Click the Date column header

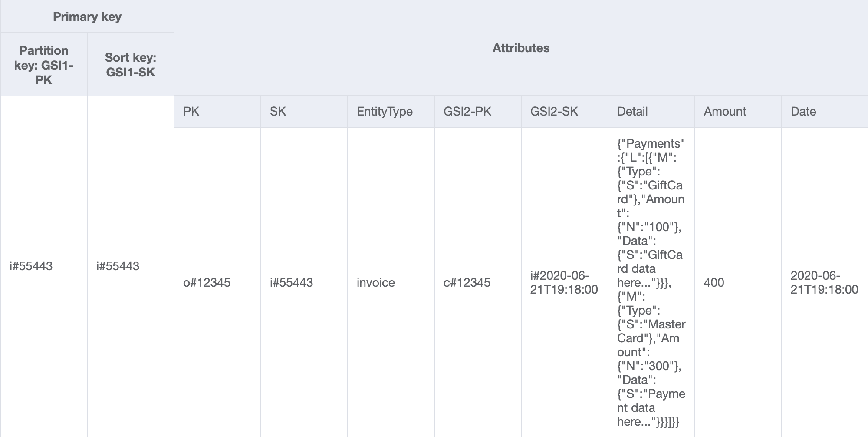(x=803, y=112)
